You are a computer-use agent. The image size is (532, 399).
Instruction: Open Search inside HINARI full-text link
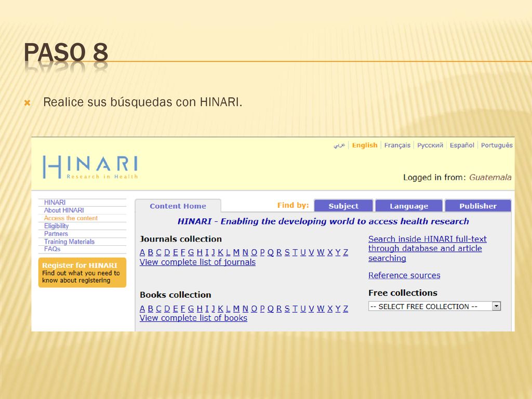pyautogui.click(x=427, y=248)
